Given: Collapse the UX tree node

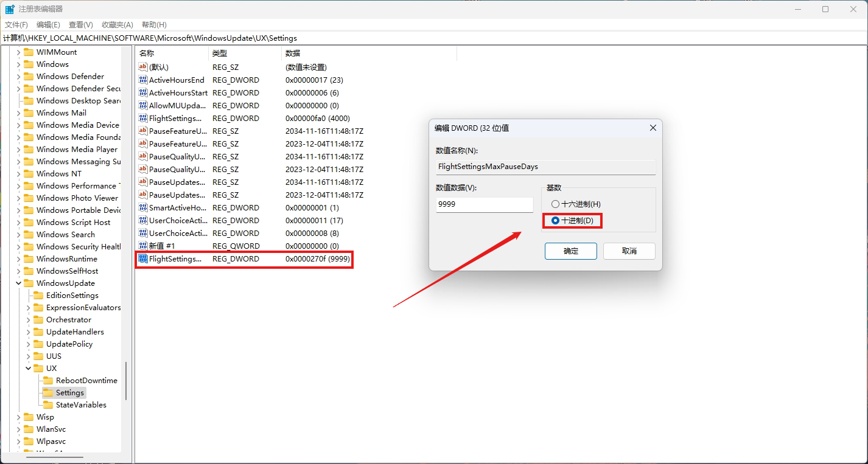Looking at the screenshot, I should pos(29,369).
